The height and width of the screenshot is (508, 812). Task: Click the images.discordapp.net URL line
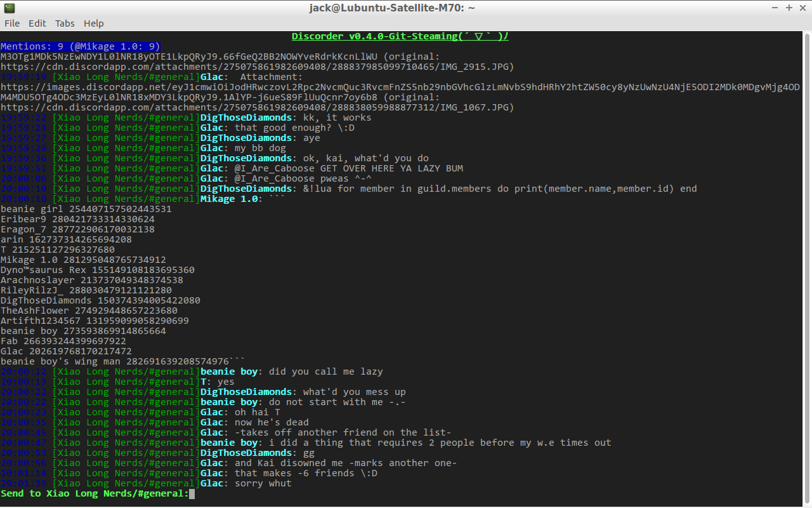(400, 87)
